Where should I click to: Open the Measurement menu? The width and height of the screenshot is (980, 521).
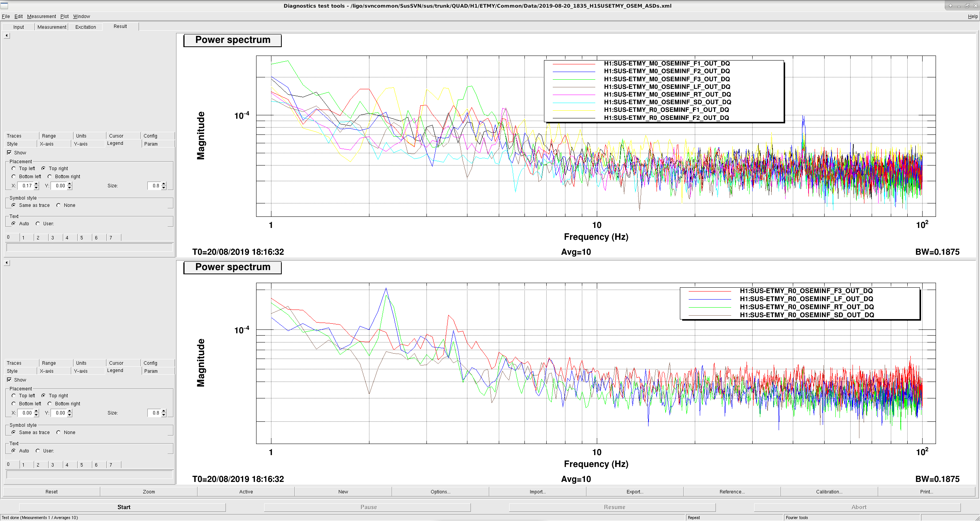pos(41,16)
